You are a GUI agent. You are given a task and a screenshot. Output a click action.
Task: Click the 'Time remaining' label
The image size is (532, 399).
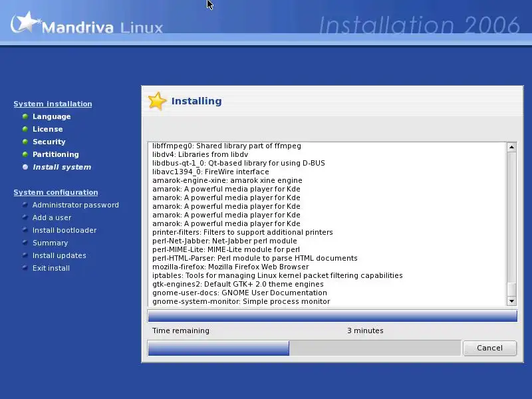(181, 331)
